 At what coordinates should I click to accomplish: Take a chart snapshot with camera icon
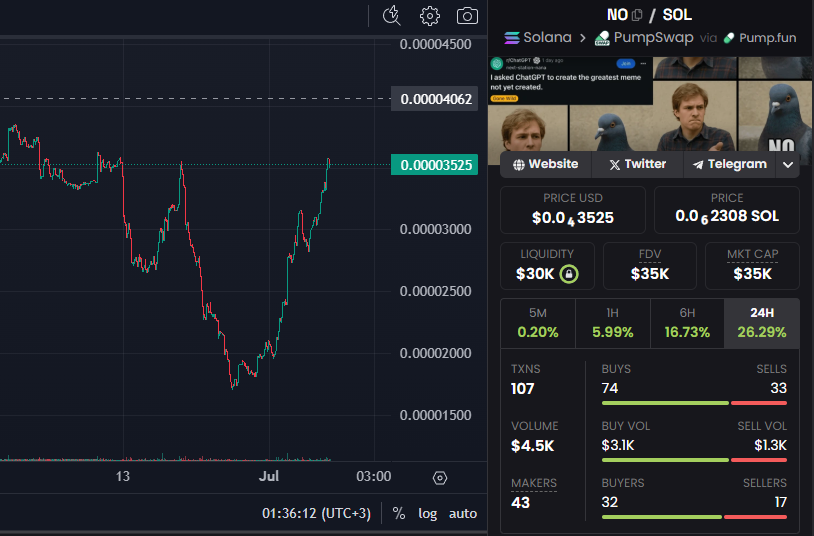[x=467, y=16]
